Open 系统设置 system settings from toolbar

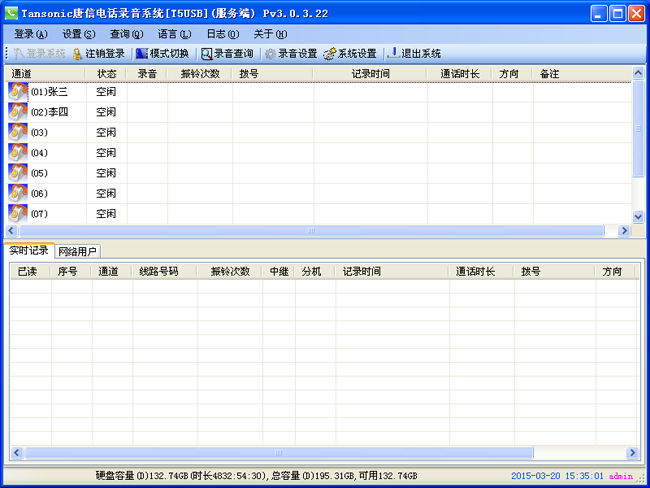pyautogui.click(x=330, y=54)
